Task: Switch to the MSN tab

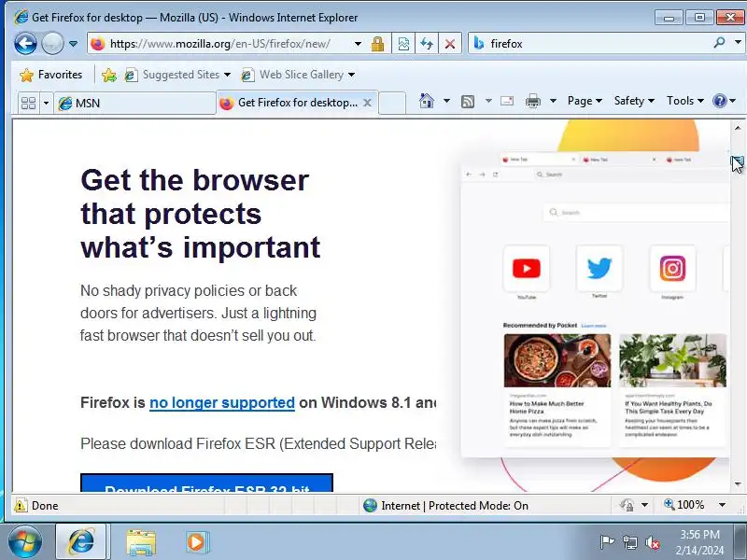Action: pos(134,103)
